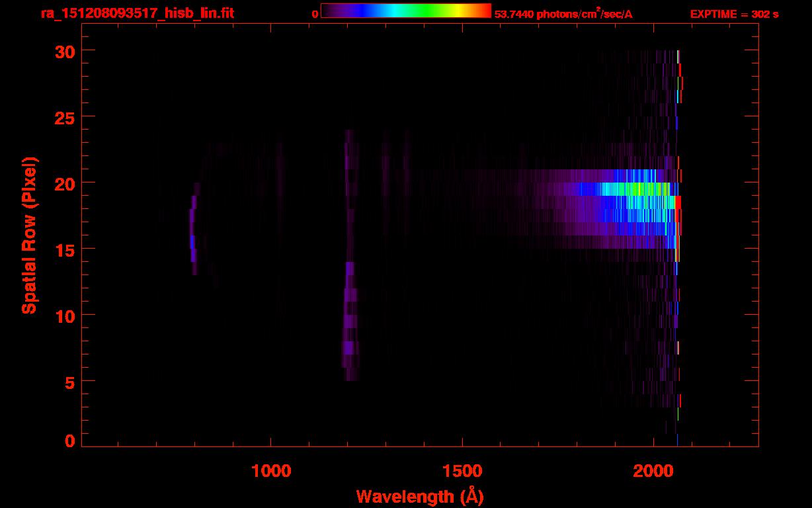Click the 53.7440 photons/cm²/sec/A label
The width and height of the screenshot is (812, 508).
pos(563,14)
